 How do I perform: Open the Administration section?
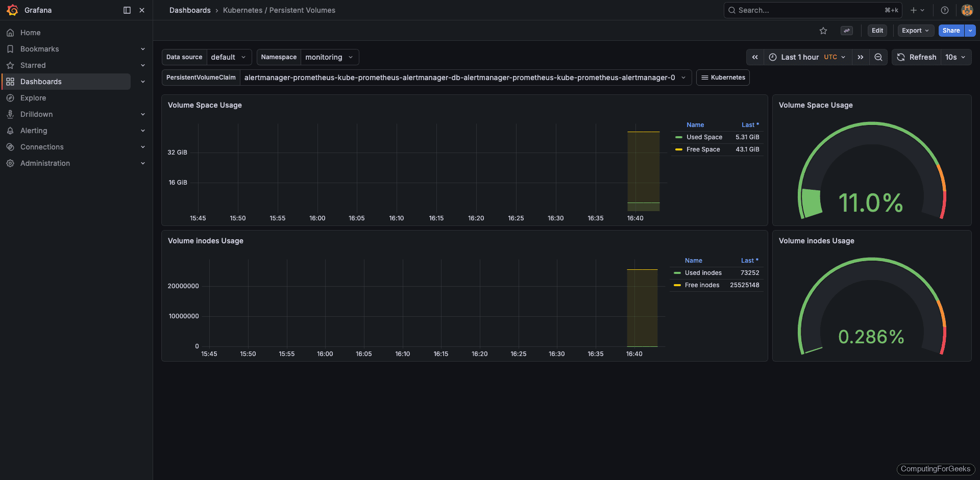click(x=45, y=163)
